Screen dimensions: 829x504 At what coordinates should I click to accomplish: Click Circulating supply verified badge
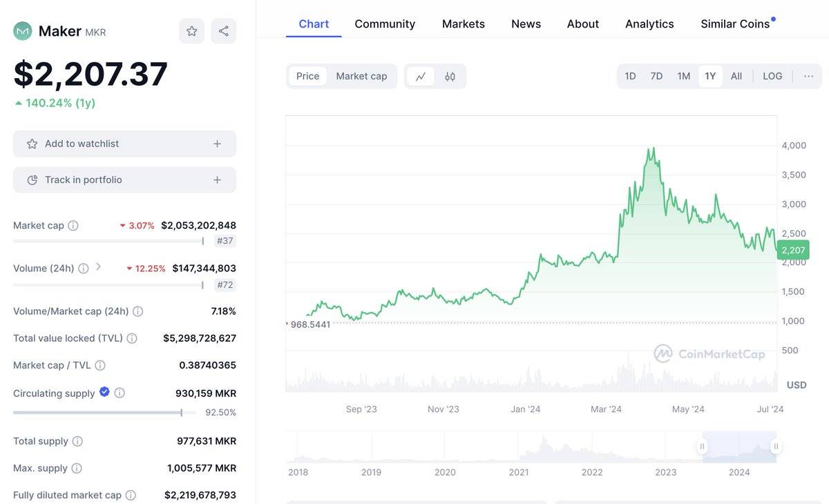[x=104, y=392]
